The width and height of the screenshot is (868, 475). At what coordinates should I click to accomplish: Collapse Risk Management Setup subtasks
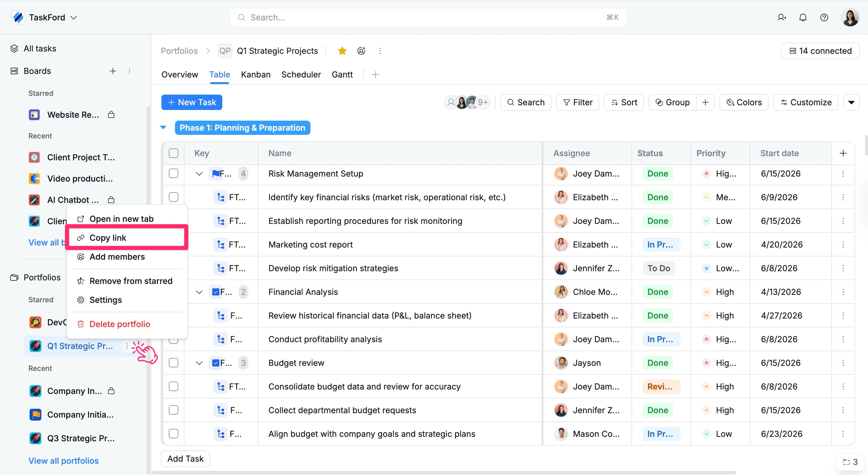tap(199, 174)
